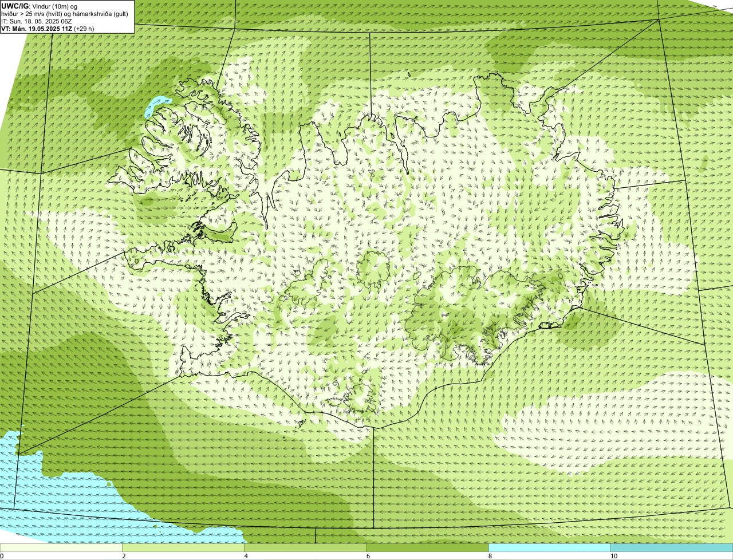Click the valid time 'VT: Mán. 19.05.2025 11Z'

tap(37, 29)
